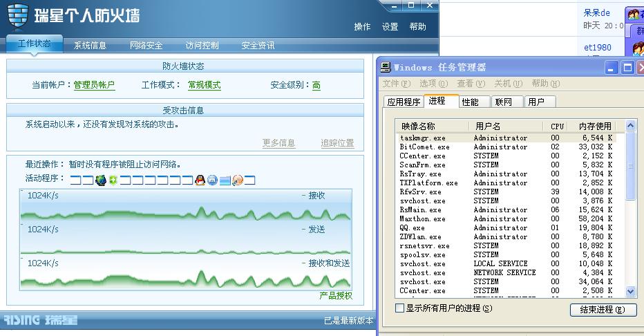Click the 发送 traffic graph
Screen dimensions: 644x336
click(x=186, y=239)
